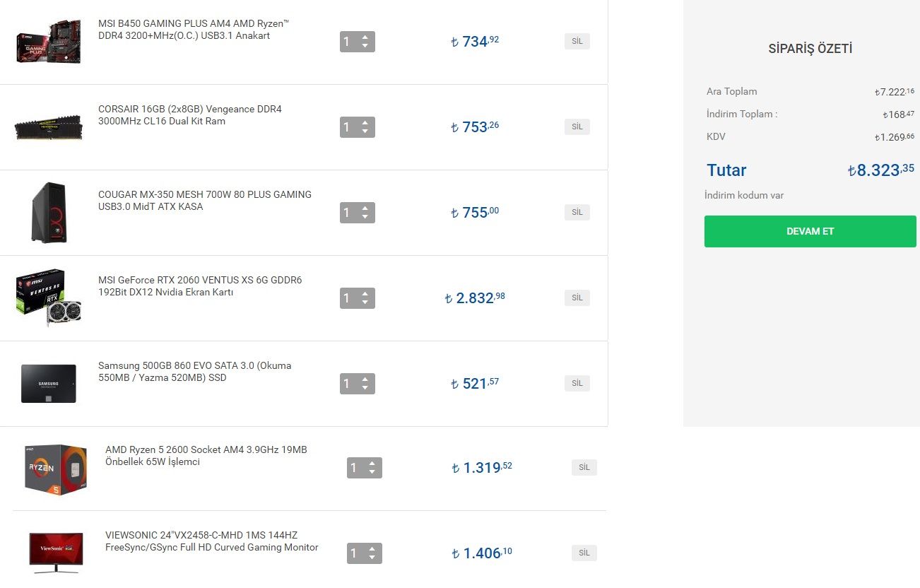Click the green DEVAM ET button

[810, 231]
